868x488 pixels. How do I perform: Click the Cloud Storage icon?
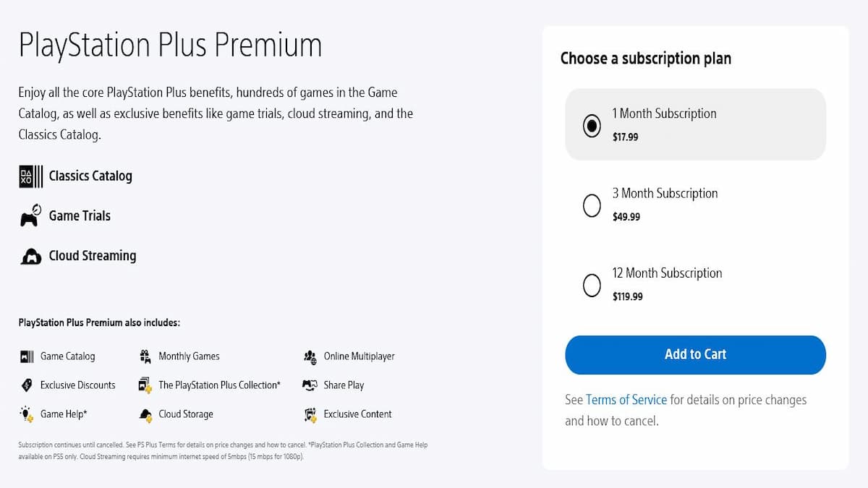tap(145, 414)
